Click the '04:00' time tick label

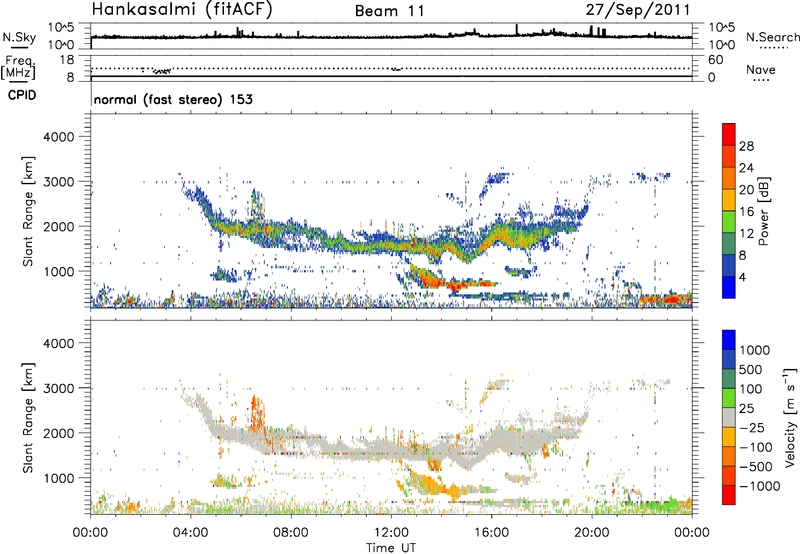click(190, 533)
